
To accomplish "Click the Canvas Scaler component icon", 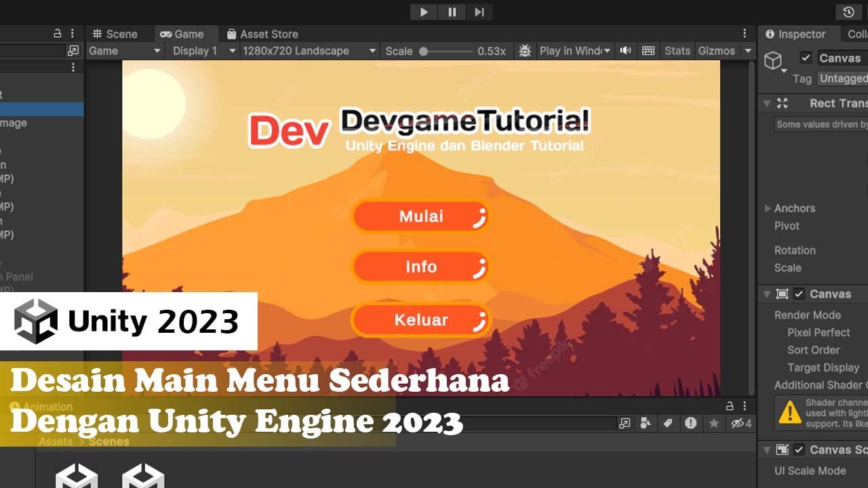I will coord(782,450).
